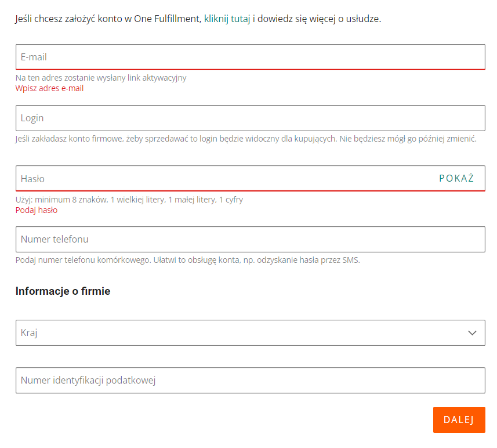Click the activation link hint under E-mail
Viewport: 497px width, 448px height.
pos(101,78)
